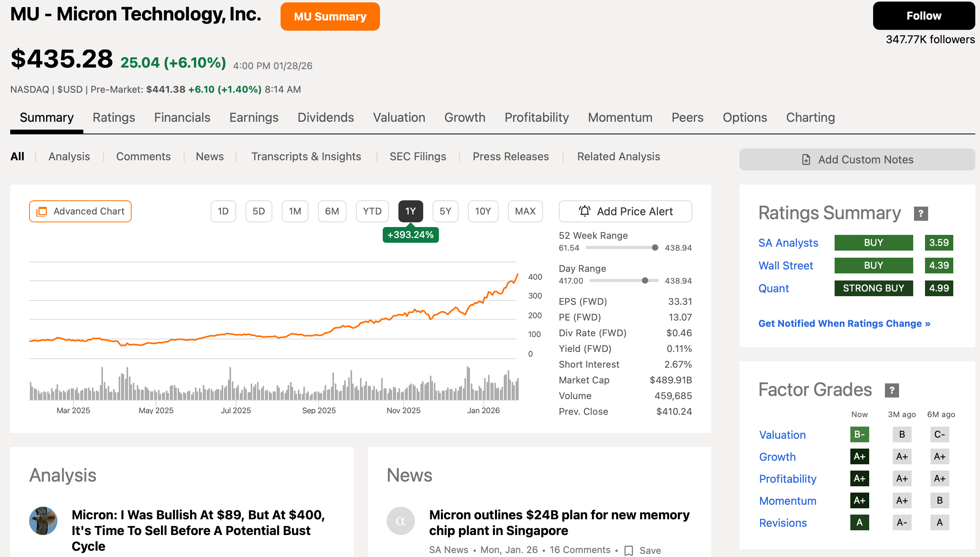Open the Dividends tab
This screenshot has height=557, width=980.
pyautogui.click(x=325, y=117)
